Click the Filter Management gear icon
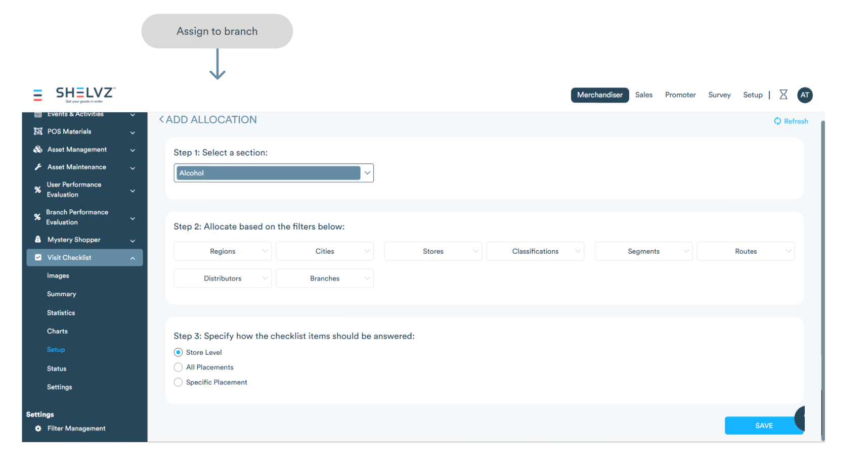868x465 pixels. click(38, 429)
